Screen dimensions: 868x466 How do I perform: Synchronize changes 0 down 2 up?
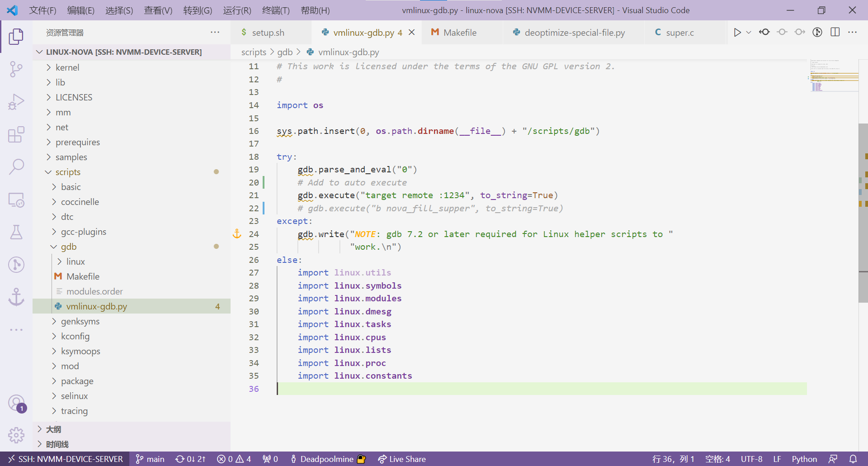(190, 459)
